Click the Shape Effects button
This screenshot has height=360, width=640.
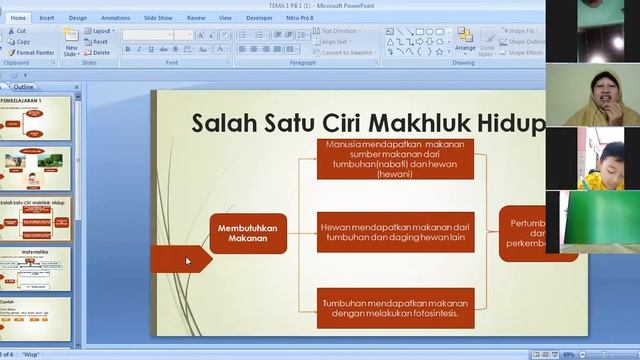click(x=522, y=53)
